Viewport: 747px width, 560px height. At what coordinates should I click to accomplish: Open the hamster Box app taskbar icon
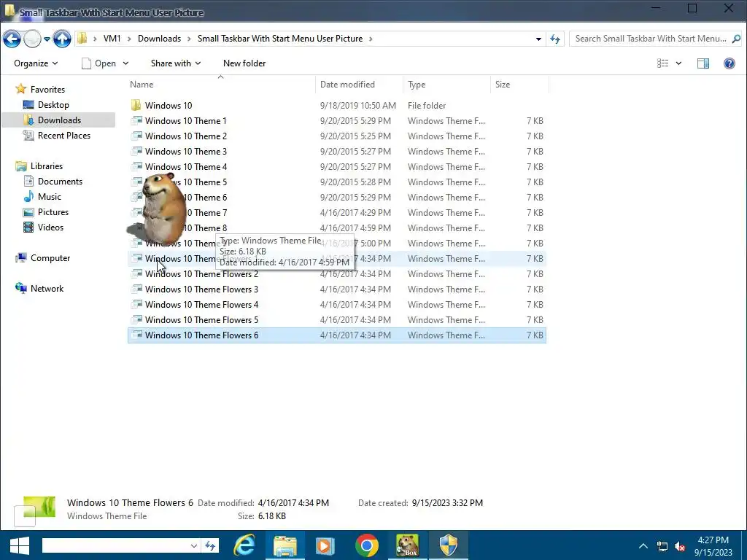407,545
